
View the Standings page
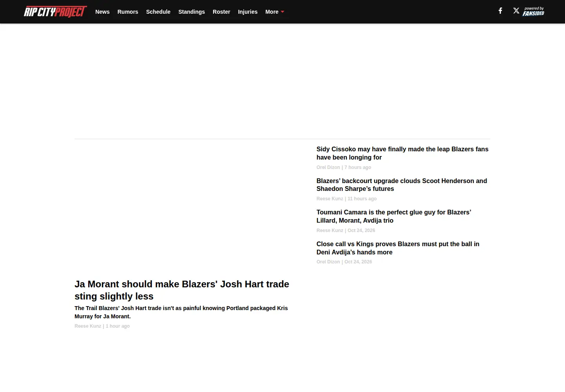pyautogui.click(x=191, y=12)
